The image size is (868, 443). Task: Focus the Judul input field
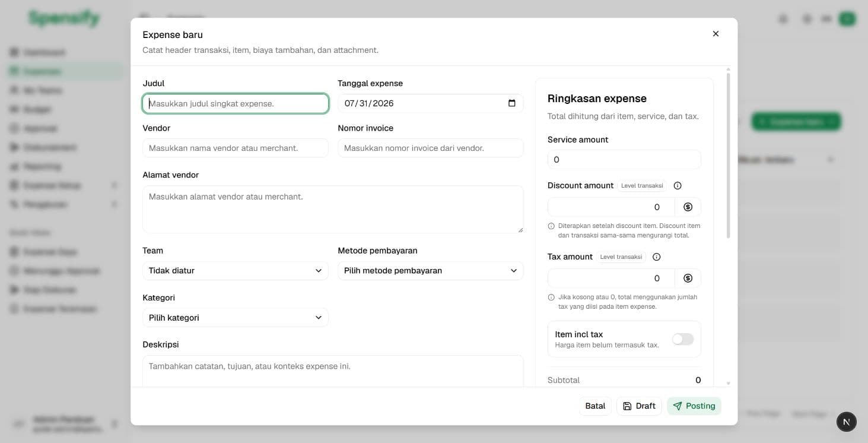(236, 103)
